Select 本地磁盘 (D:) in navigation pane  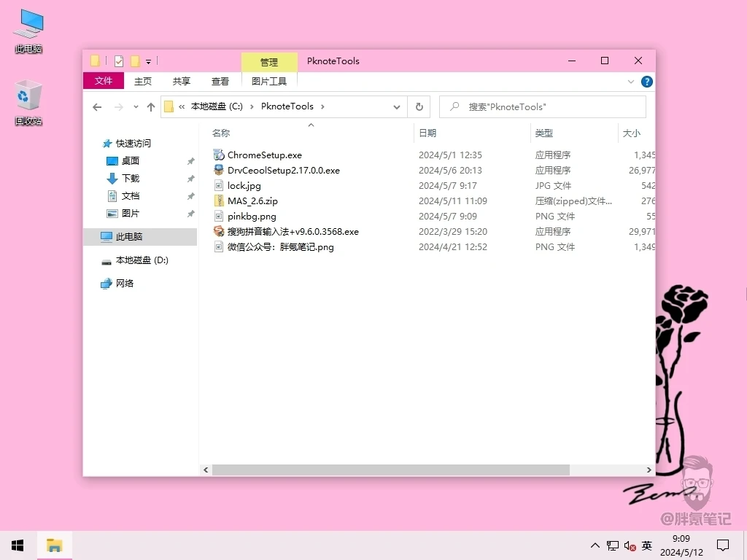[142, 260]
